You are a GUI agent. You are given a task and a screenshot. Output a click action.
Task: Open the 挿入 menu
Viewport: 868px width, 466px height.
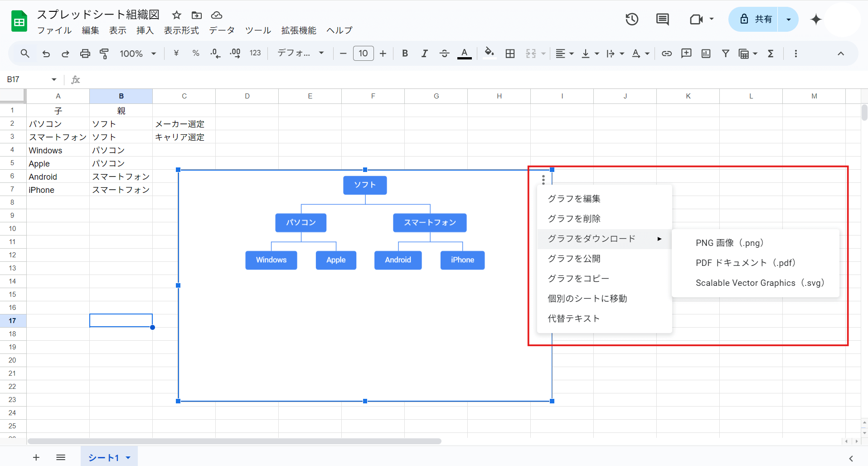pos(145,30)
